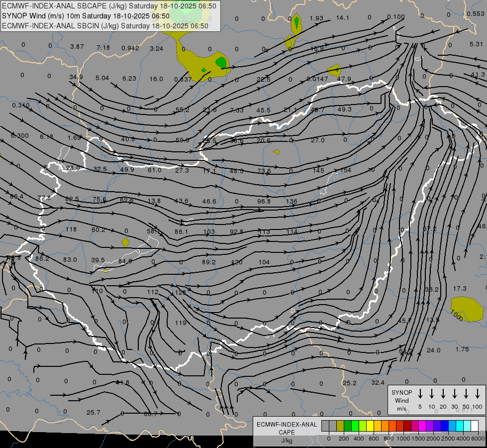Click the map value 96.8

[x=264, y=201]
